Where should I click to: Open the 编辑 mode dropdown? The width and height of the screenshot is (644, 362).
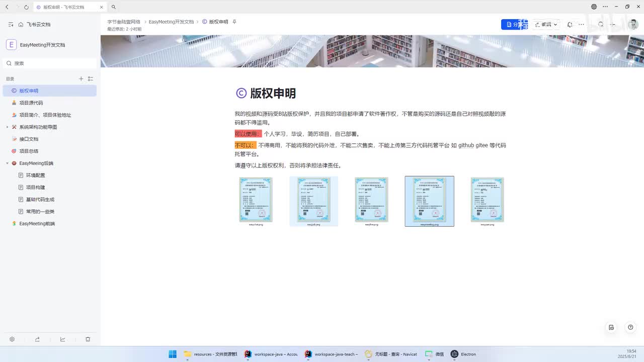coord(546,24)
